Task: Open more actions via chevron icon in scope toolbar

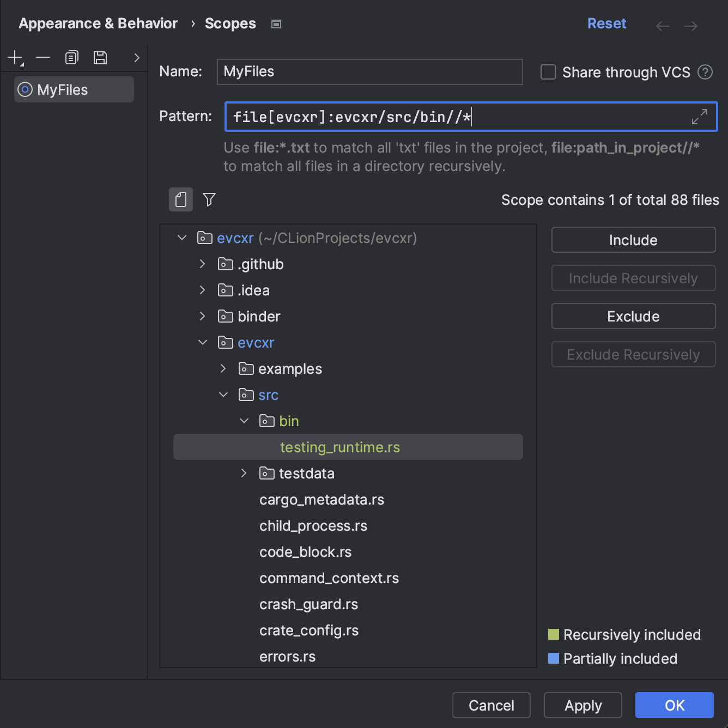Action: 136,57
